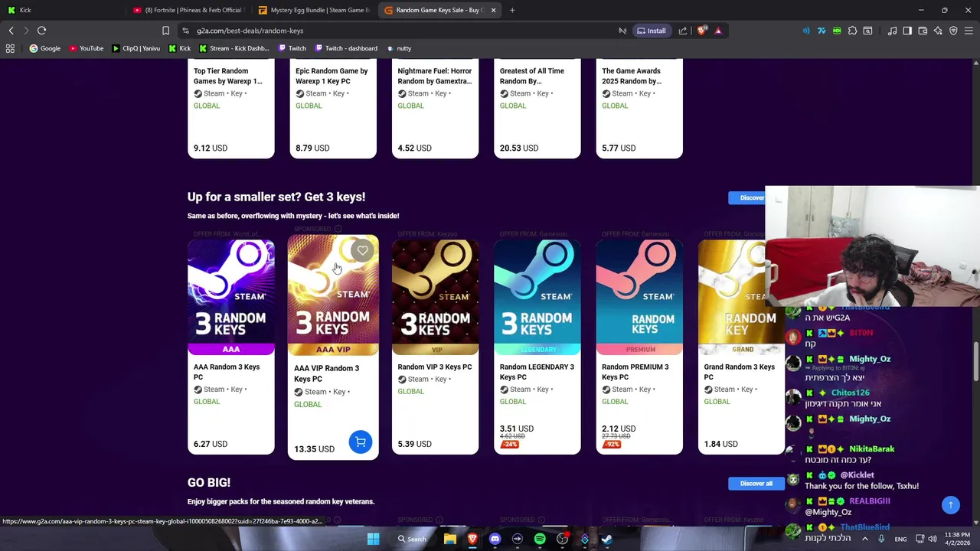Open the Google bookmark
This screenshot has width=980, height=551.
coord(44,48)
